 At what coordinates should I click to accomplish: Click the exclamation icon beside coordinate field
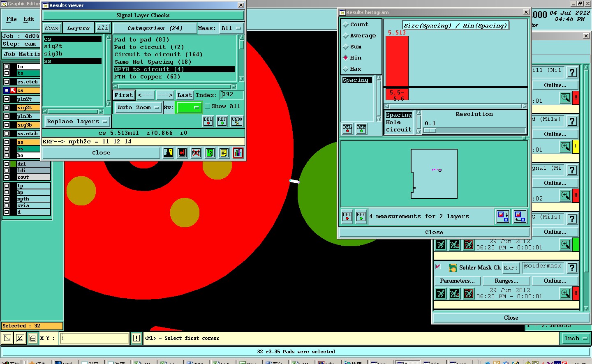click(x=136, y=339)
